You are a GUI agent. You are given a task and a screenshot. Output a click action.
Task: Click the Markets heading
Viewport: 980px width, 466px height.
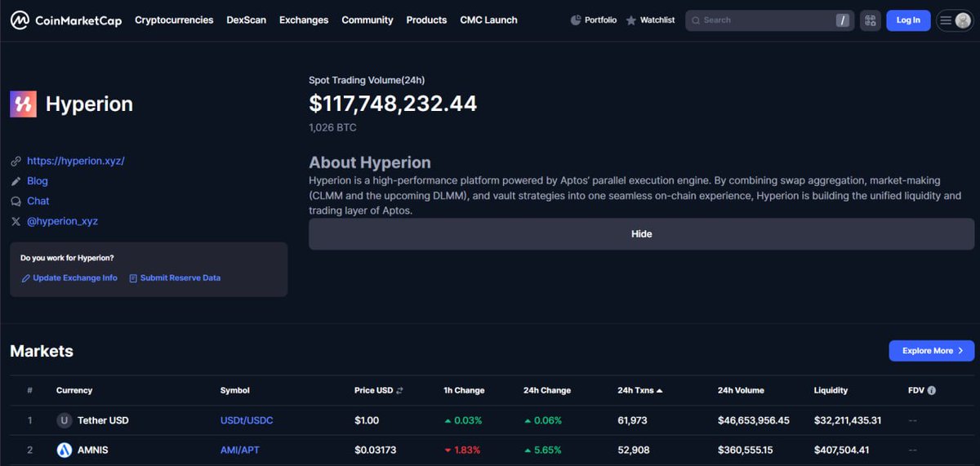coord(42,352)
